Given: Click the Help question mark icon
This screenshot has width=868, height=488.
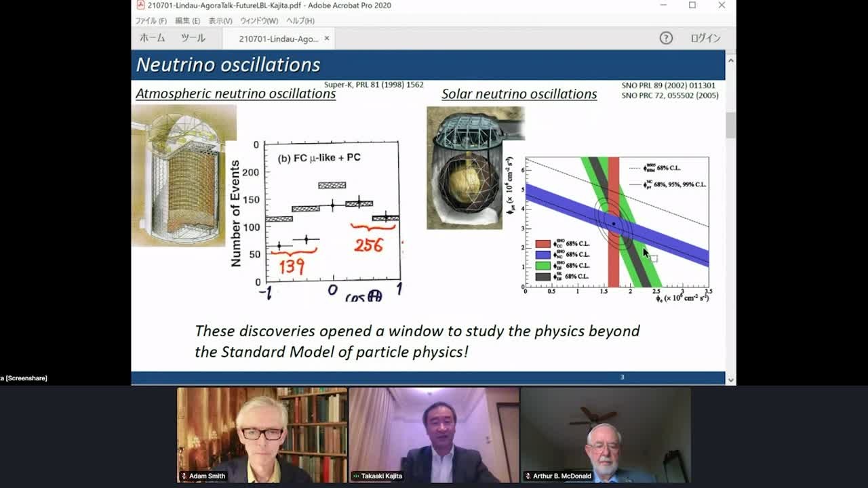Looking at the screenshot, I should (667, 39).
